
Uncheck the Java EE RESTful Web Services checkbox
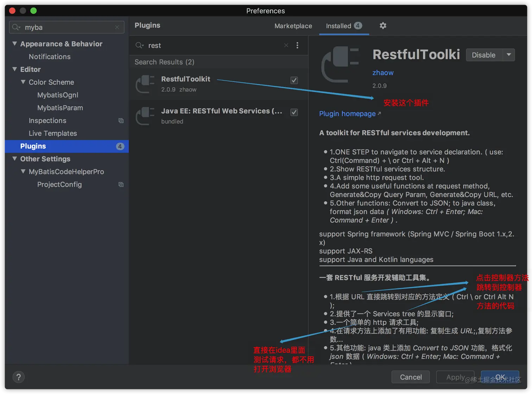coord(294,112)
